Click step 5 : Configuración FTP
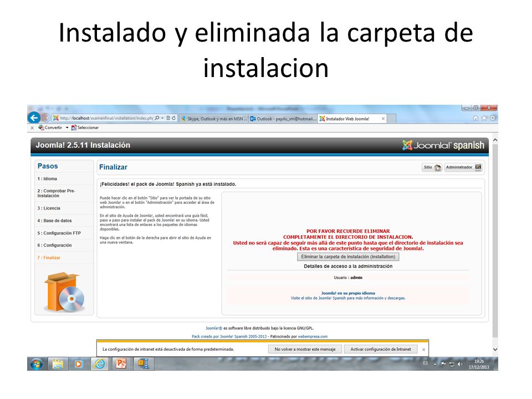The width and height of the screenshot is (532, 399). coord(59,233)
